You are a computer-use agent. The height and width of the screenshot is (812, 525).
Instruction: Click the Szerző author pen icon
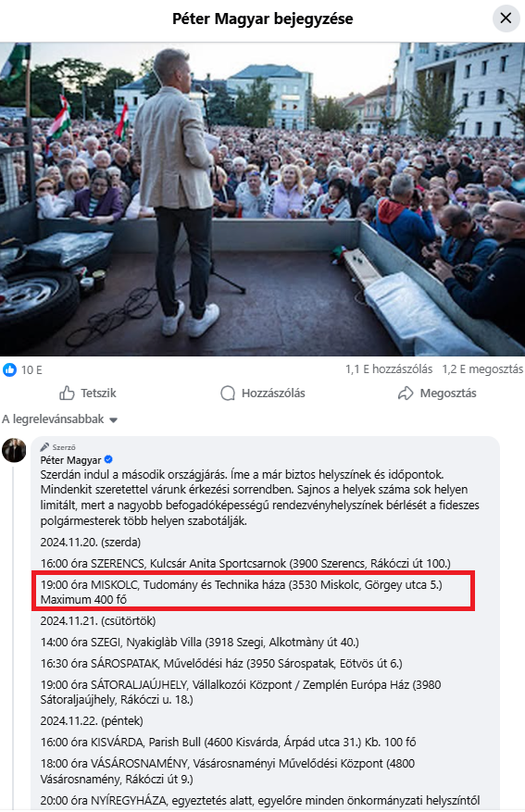coord(45,447)
